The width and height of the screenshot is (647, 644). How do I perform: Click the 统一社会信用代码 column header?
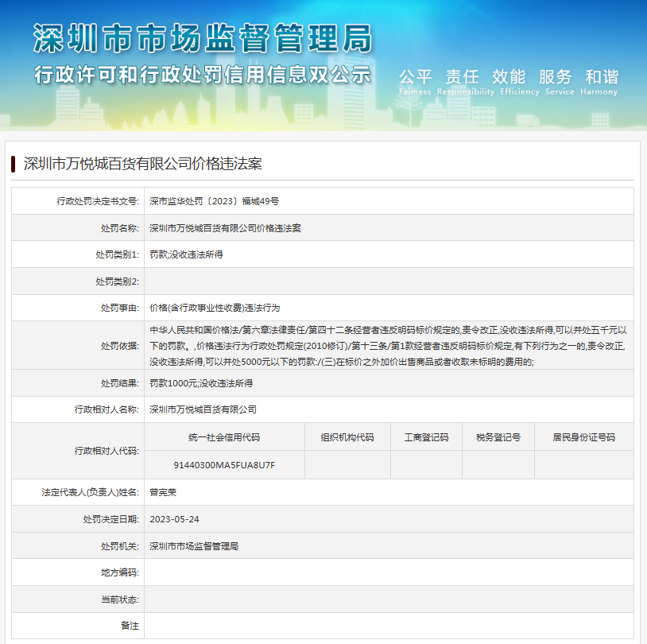(224, 437)
